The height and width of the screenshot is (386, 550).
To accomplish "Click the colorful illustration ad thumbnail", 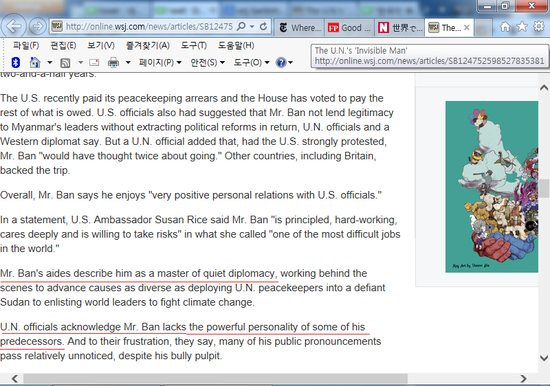I will [x=491, y=187].
